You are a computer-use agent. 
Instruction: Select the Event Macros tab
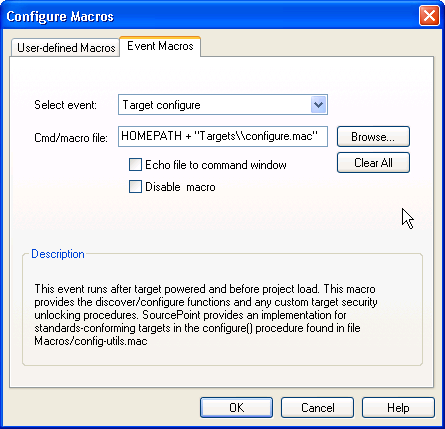point(160,46)
